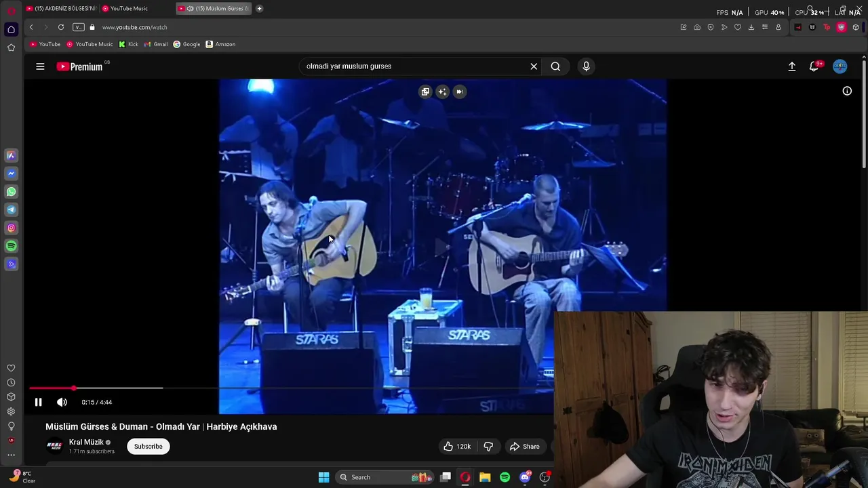Screen dimensions: 868x488
Task: Open Kral Müzik channel name link
Action: [x=86, y=442]
